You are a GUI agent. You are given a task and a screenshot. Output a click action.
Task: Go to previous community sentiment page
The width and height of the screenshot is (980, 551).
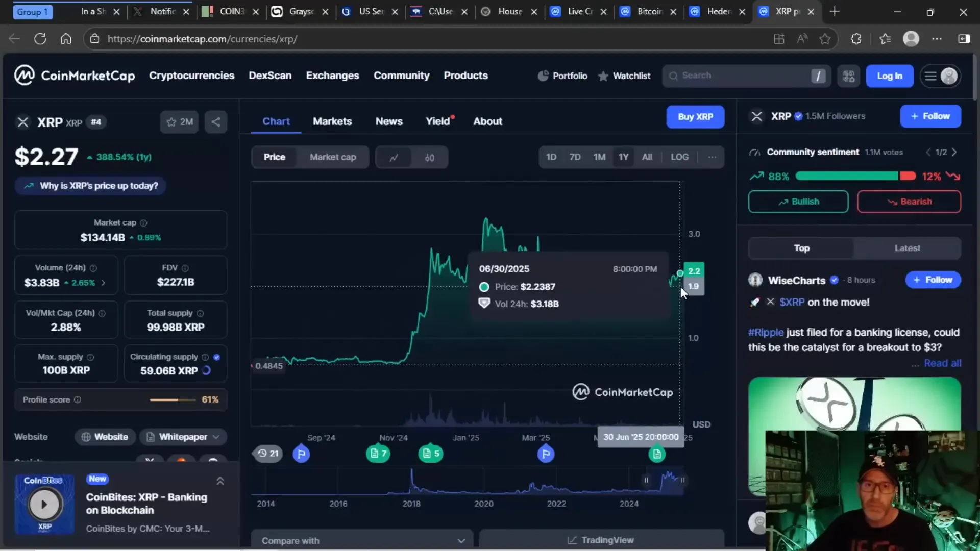(928, 152)
